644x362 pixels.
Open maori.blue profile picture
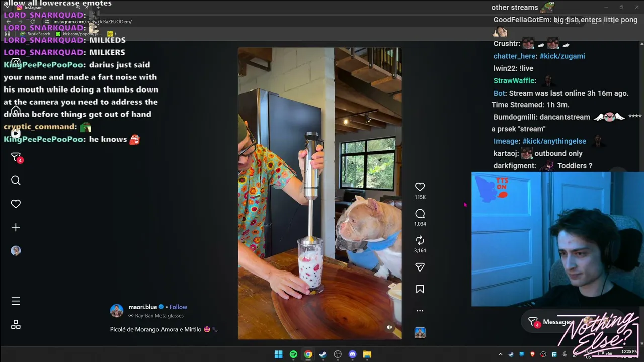pyautogui.click(x=117, y=311)
